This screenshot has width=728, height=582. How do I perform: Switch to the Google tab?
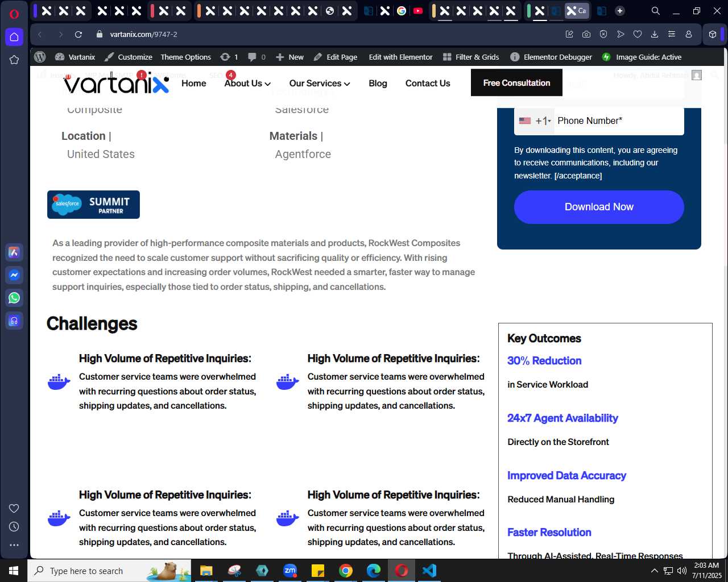coord(402,11)
